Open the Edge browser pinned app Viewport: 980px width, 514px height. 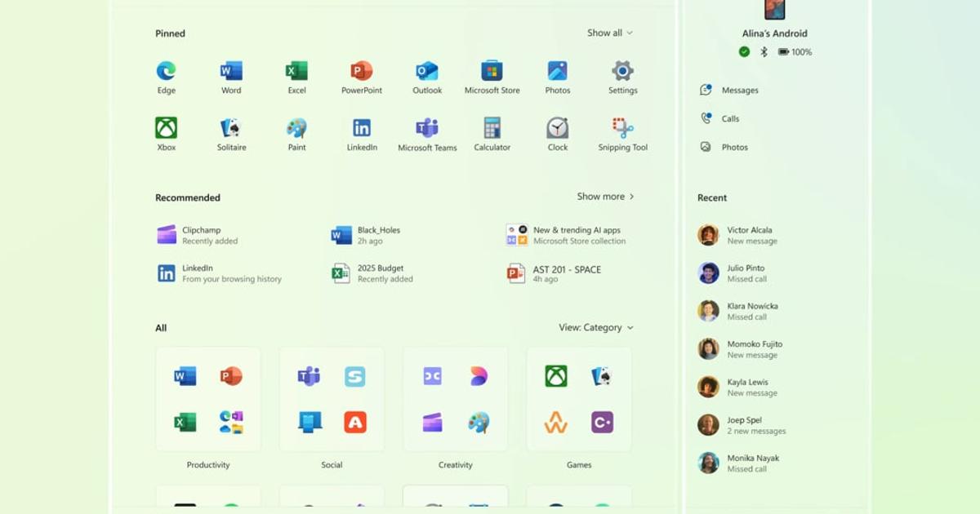tap(166, 78)
